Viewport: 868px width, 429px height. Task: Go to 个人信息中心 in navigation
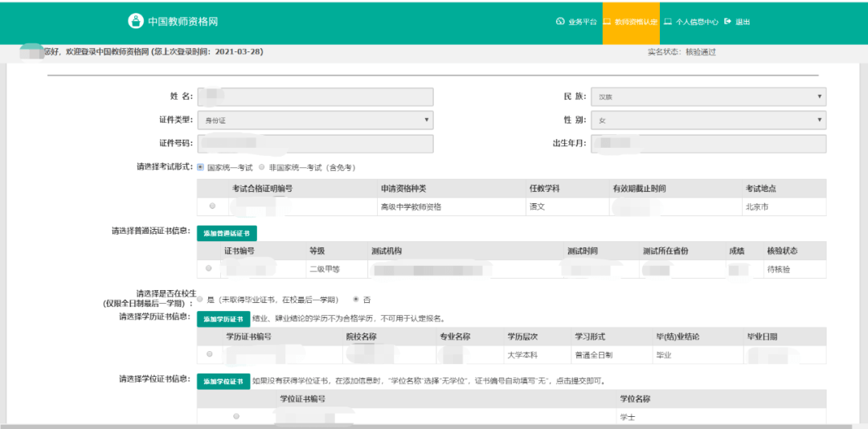click(x=696, y=22)
